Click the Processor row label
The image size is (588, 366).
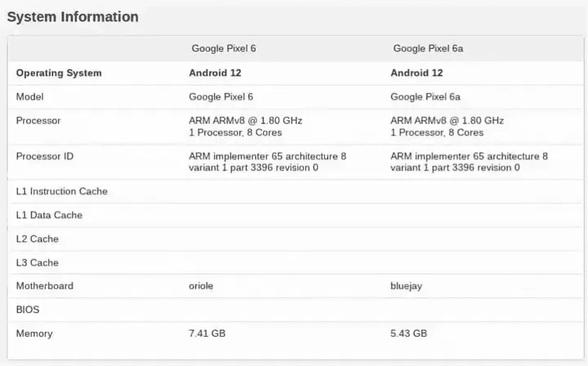tap(38, 121)
